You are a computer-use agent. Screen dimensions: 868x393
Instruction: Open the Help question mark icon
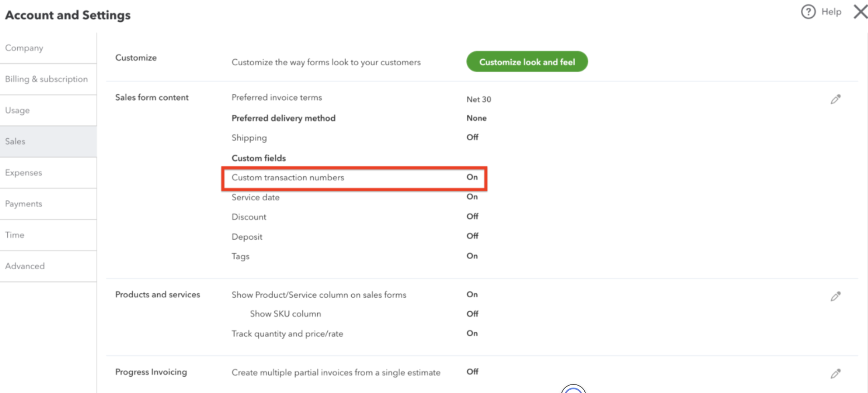click(x=808, y=12)
